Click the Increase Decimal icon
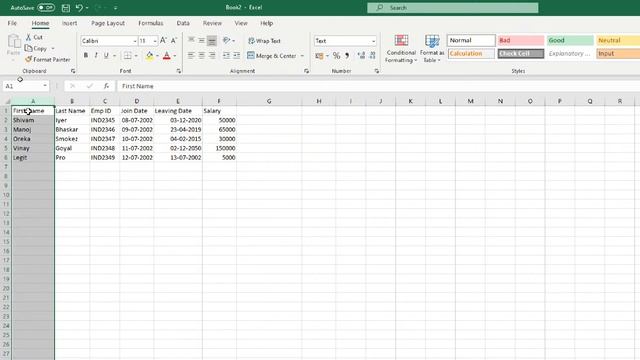The width and height of the screenshot is (640, 360). click(x=361, y=56)
